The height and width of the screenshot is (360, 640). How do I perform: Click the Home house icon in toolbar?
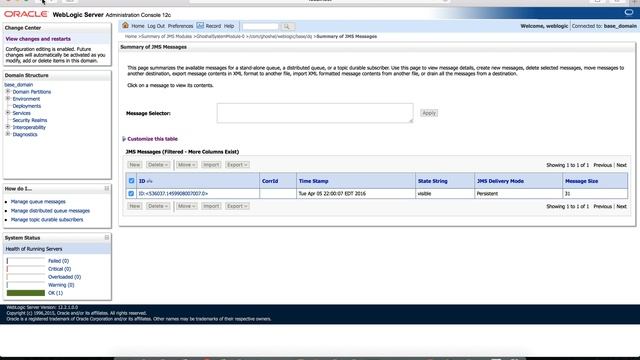[125, 25]
